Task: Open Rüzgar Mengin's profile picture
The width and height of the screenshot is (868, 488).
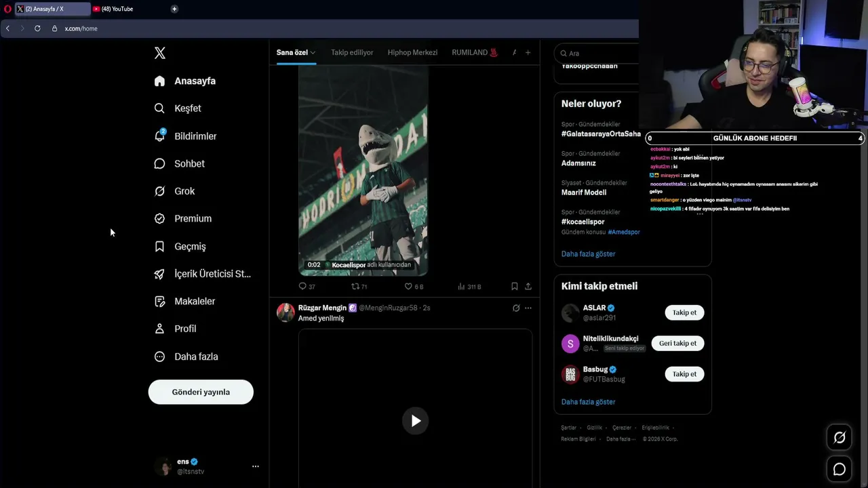Action: (285, 312)
